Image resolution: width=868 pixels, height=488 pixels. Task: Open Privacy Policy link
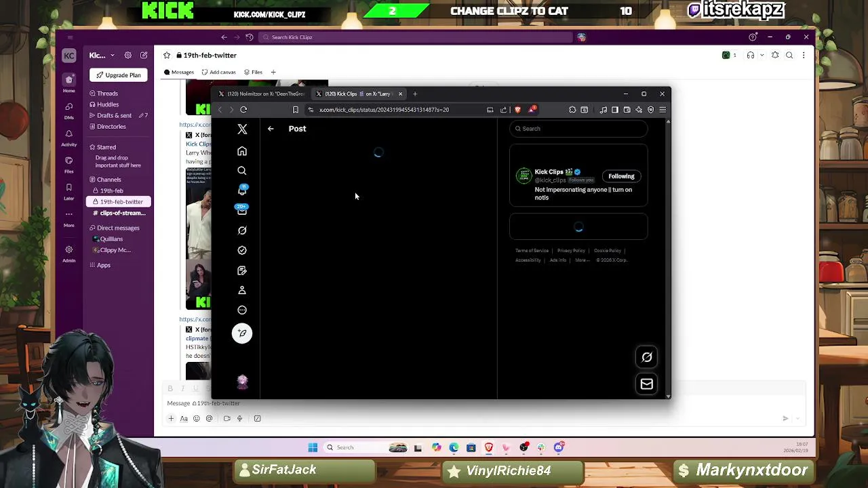[x=571, y=251]
